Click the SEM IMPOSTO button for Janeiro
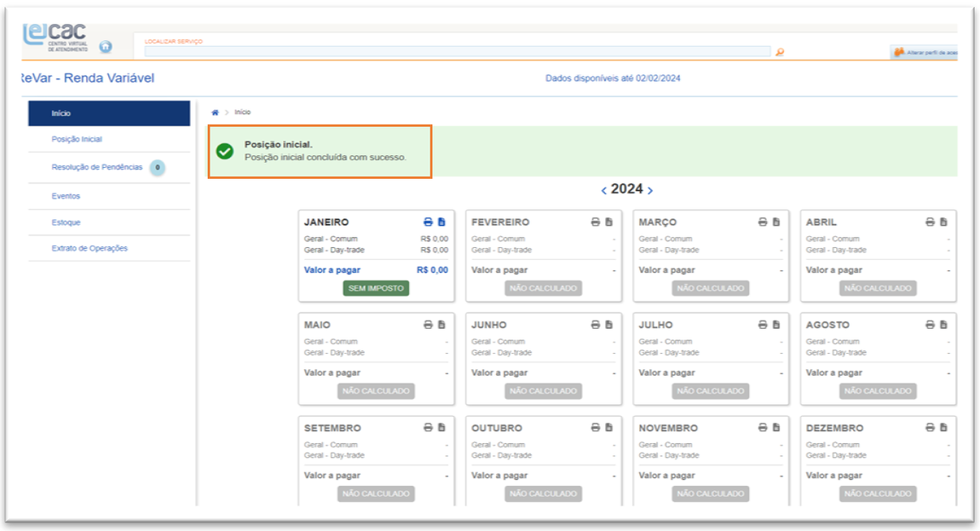 pyautogui.click(x=376, y=288)
